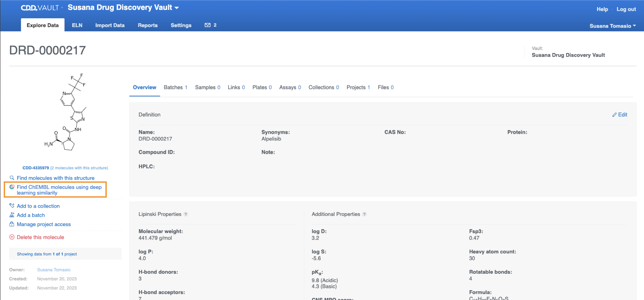Click Manage project access link
644x300 pixels.
pos(44,224)
